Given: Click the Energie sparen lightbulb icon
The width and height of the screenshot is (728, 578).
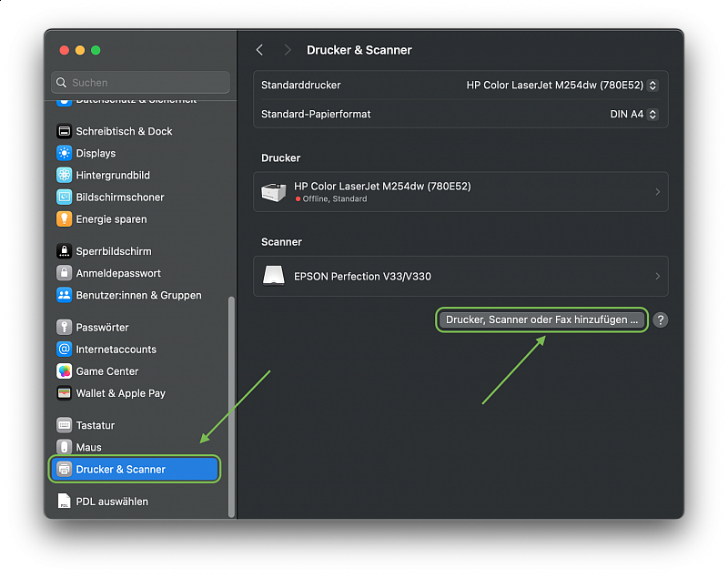Looking at the screenshot, I should (64, 219).
